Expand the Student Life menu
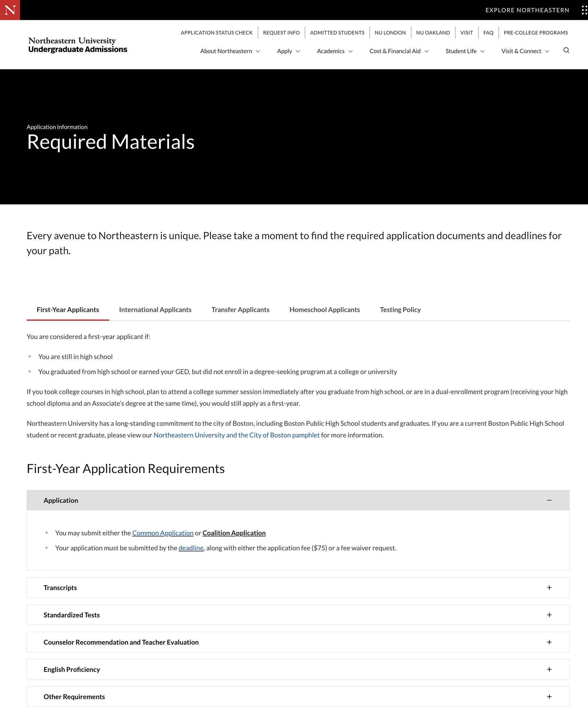This screenshot has height=725, width=588. 465,51
